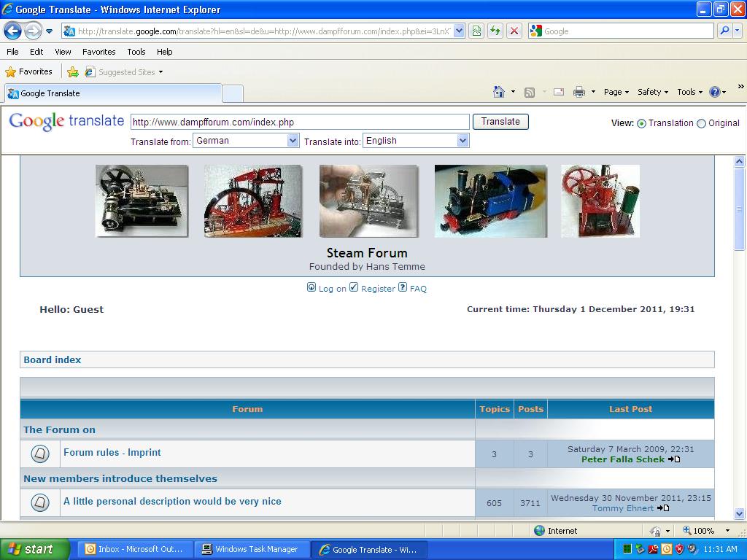747x560 pixels.
Task: Open the Tools menu in menu bar
Action: 136,52
